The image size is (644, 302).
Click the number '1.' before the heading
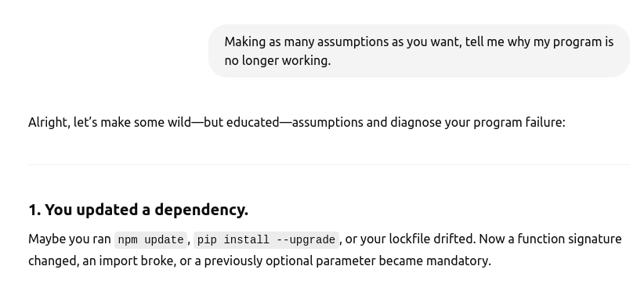pyautogui.click(x=34, y=210)
